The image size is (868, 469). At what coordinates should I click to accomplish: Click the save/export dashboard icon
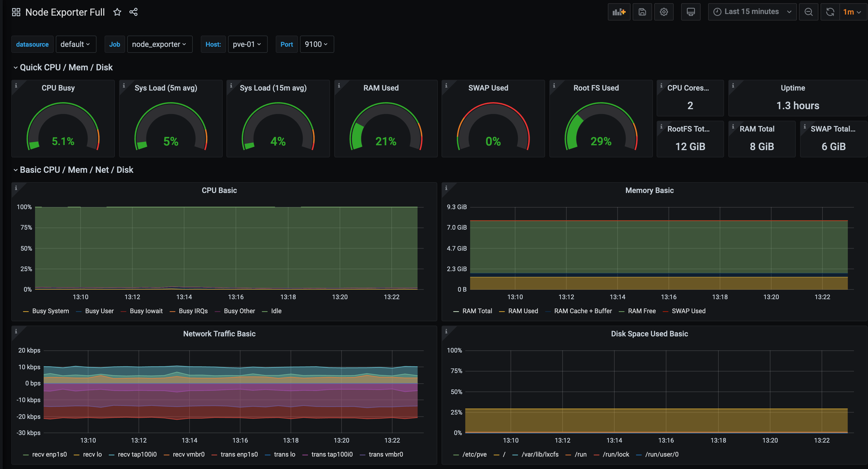click(x=642, y=12)
